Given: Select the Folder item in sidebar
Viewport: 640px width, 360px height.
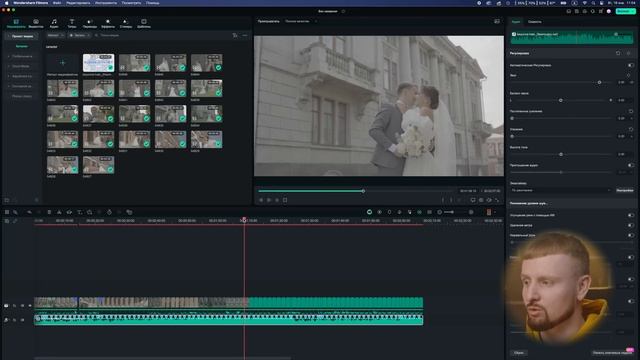Looking at the screenshot, I should tap(22, 46).
